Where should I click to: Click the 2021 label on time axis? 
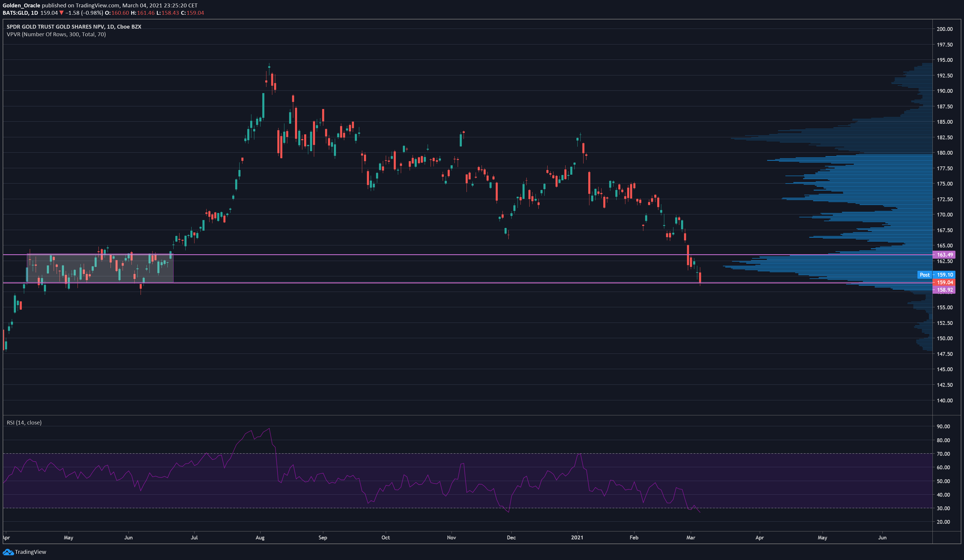(x=577, y=537)
